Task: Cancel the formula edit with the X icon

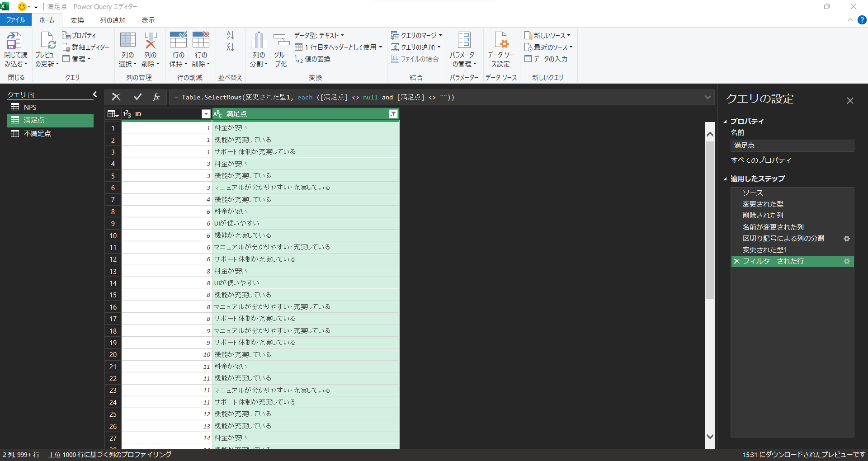Action: click(x=116, y=97)
